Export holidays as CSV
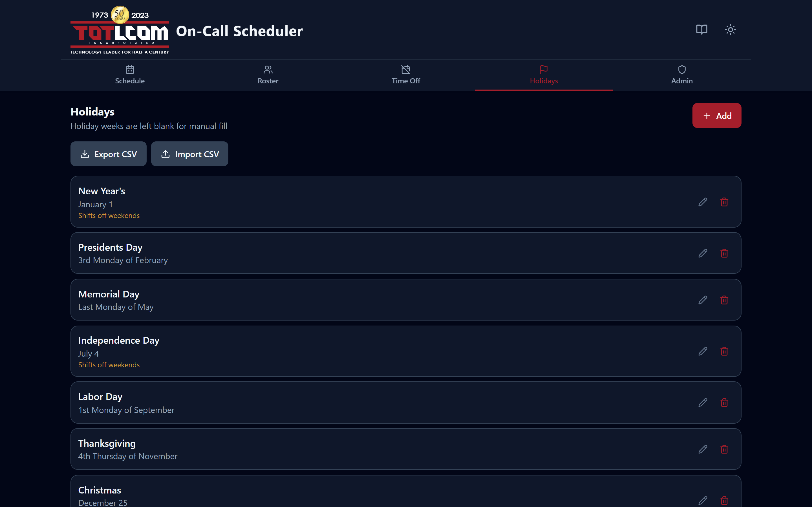 point(108,154)
